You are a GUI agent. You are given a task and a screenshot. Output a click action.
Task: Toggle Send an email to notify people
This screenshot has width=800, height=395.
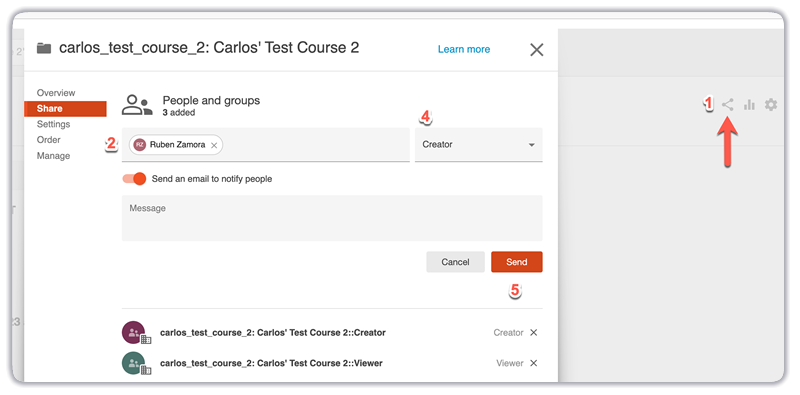[134, 179]
